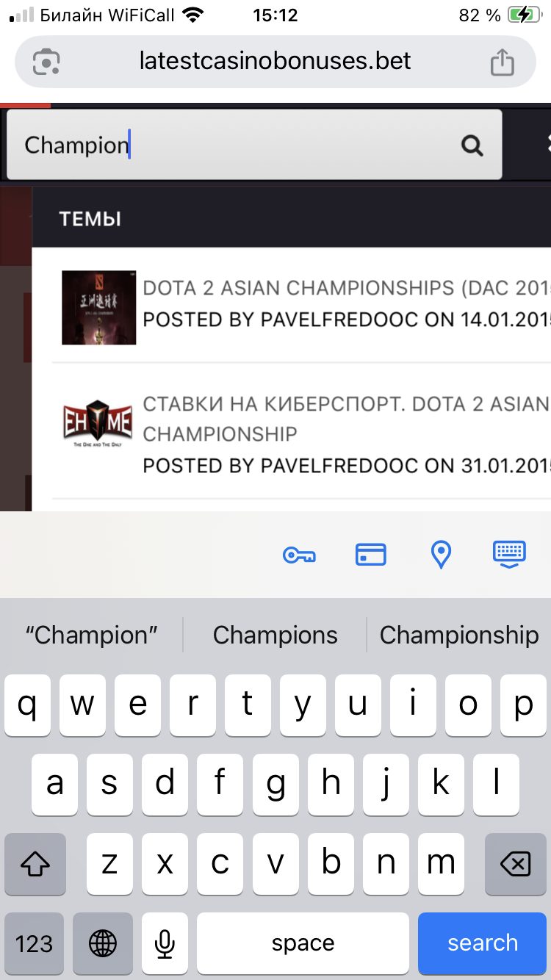Tap the latestcasinobonuses.bet address bar

pos(275,62)
